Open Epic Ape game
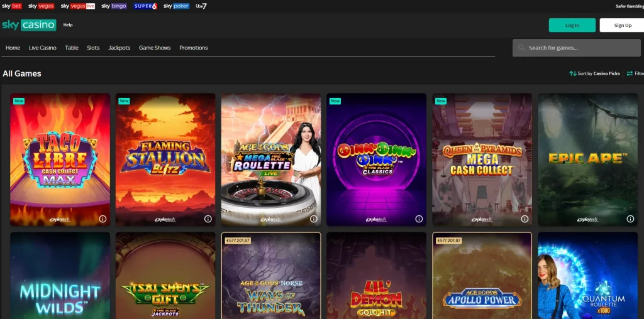The image size is (644, 319). [587, 159]
